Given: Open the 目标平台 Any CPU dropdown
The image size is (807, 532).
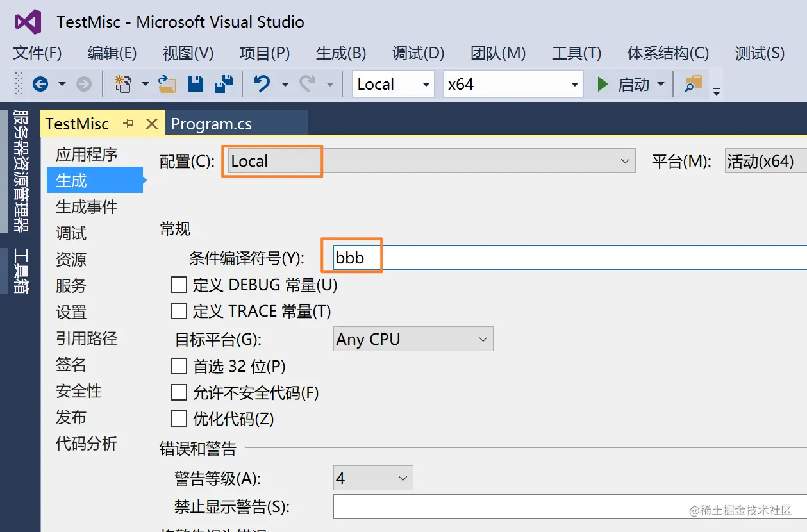Looking at the screenshot, I should (x=413, y=339).
